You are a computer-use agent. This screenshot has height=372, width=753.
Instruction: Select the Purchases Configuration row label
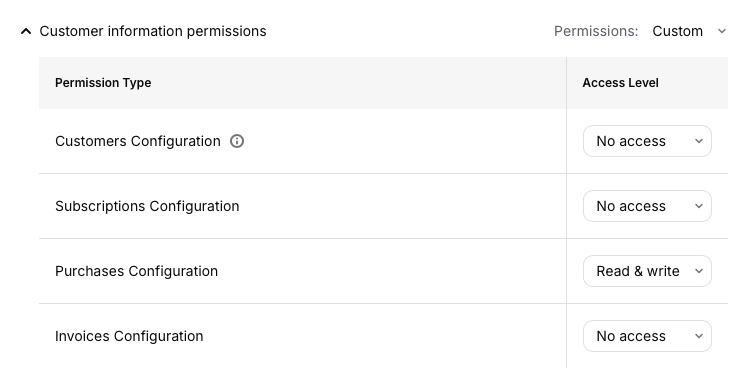(x=136, y=271)
